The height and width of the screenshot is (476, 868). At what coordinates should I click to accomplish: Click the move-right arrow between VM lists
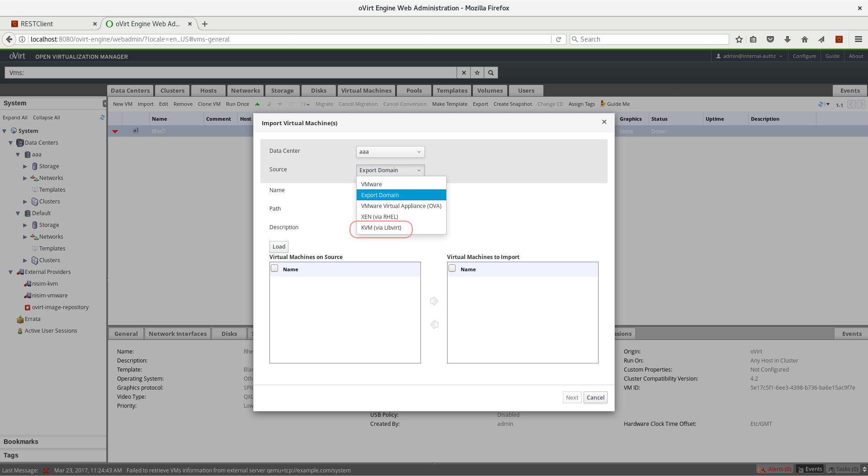click(x=434, y=301)
